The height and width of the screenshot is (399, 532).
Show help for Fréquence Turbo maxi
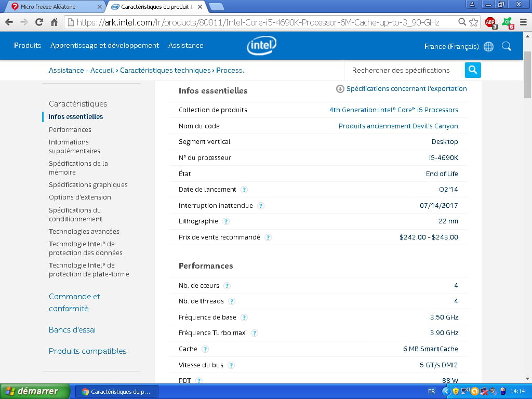[255, 333]
